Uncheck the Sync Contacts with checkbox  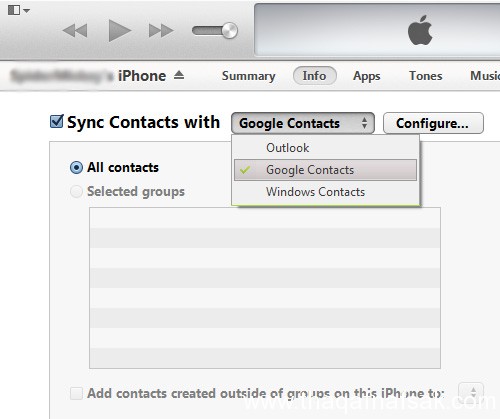pos(56,121)
